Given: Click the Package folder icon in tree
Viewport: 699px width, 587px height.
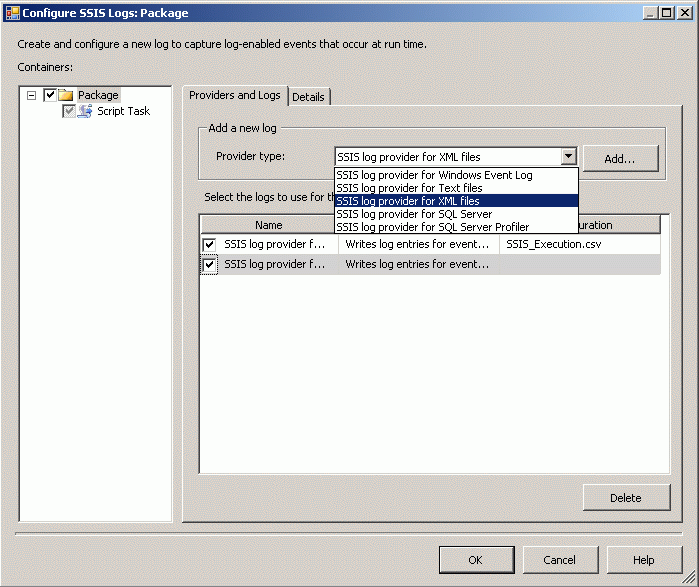Looking at the screenshot, I should pos(66,95).
